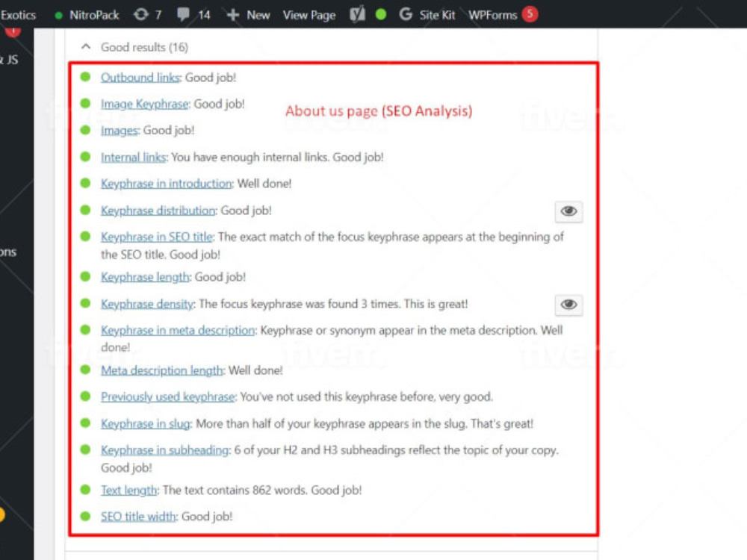This screenshot has width=747, height=560.
Task: Open the Keyphrase length link
Action: point(146,277)
